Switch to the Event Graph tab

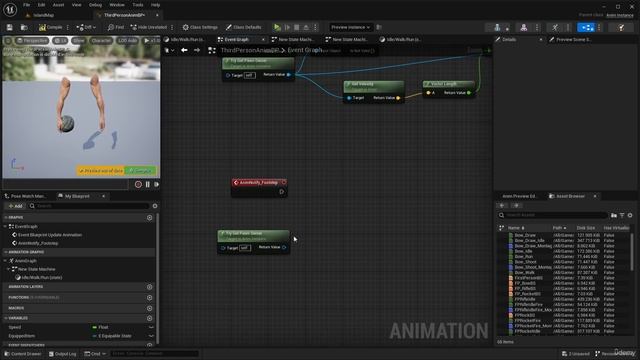pyautogui.click(x=237, y=40)
